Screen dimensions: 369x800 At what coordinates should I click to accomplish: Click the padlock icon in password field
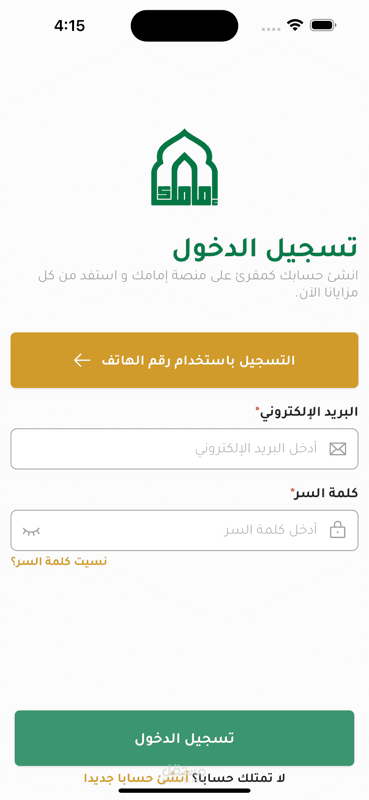click(x=337, y=530)
